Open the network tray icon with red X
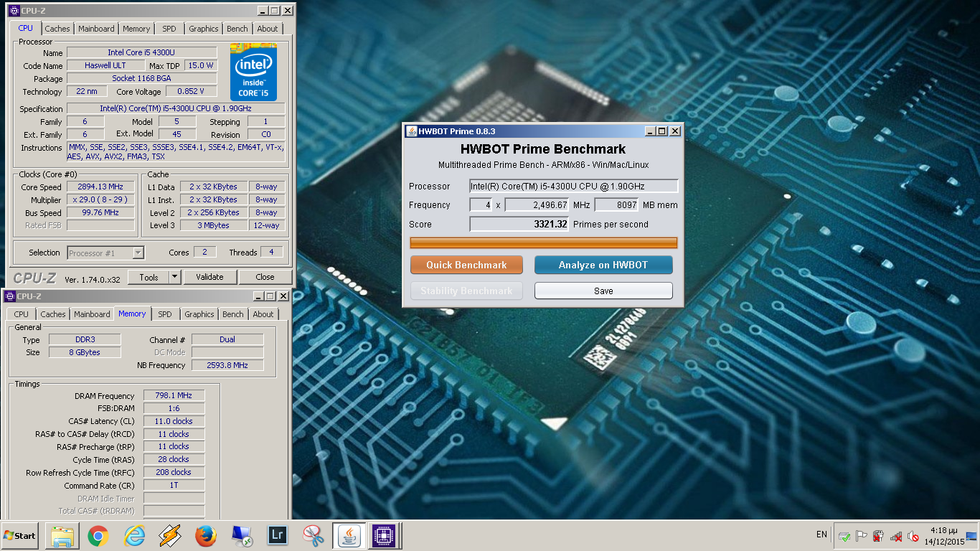Image resolution: width=980 pixels, height=551 pixels. [896, 536]
